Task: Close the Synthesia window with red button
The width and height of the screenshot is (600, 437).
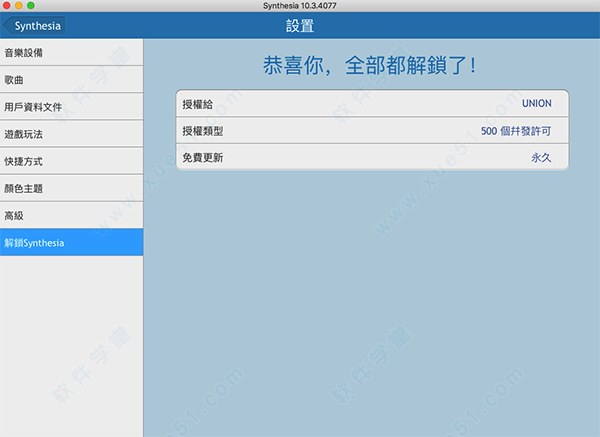Action: click(x=7, y=5)
